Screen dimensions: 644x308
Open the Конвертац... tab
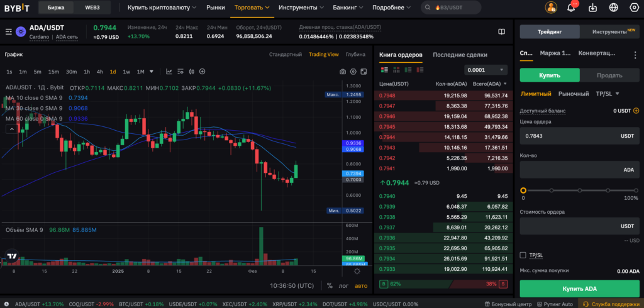tap(597, 53)
